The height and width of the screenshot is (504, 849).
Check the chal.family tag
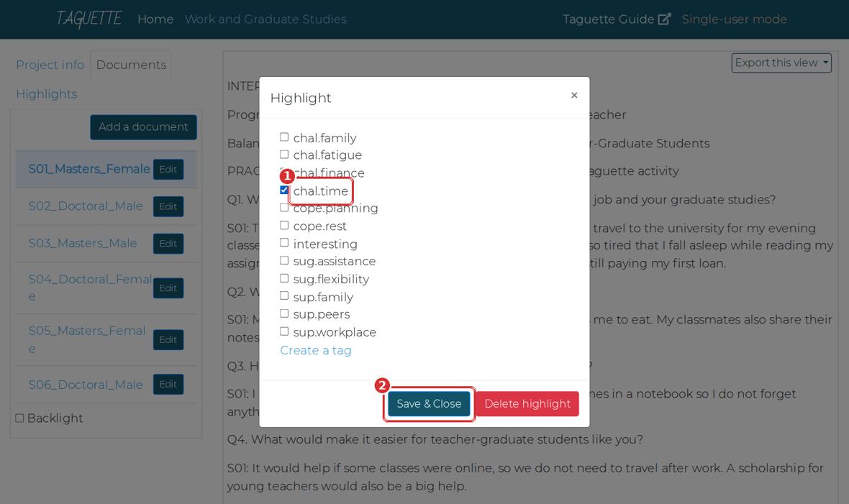point(284,137)
